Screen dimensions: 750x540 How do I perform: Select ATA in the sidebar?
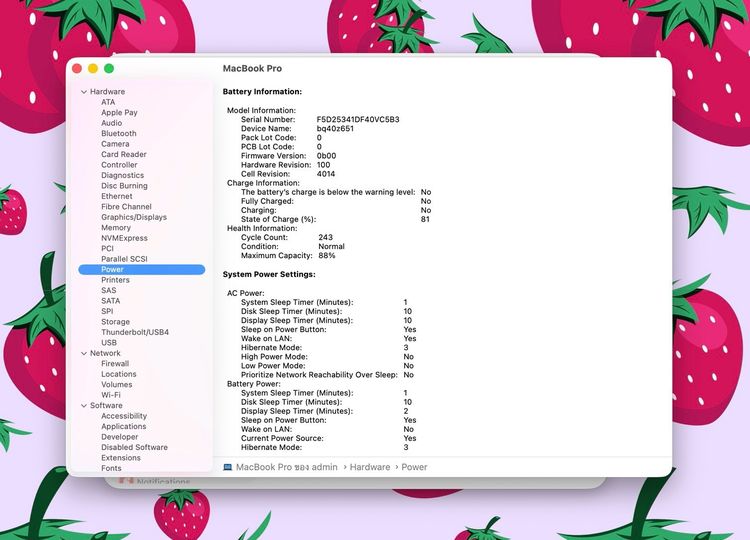(108, 102)
